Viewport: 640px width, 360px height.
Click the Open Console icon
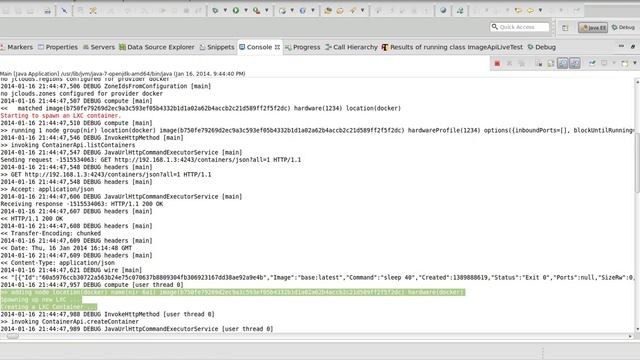pos(624,63)
